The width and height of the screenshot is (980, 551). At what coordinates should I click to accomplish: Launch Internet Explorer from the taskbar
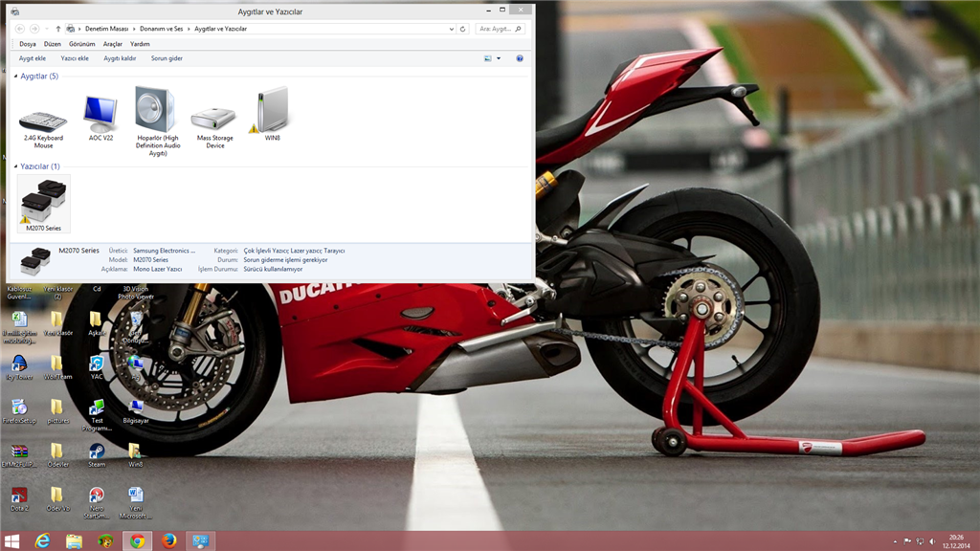(42, 541)
